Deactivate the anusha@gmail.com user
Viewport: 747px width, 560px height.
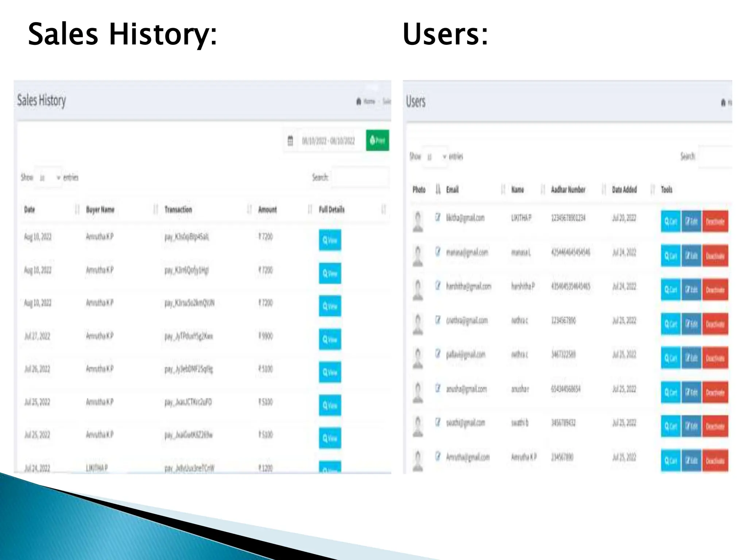pyautogui.click(x=715, y=392)
